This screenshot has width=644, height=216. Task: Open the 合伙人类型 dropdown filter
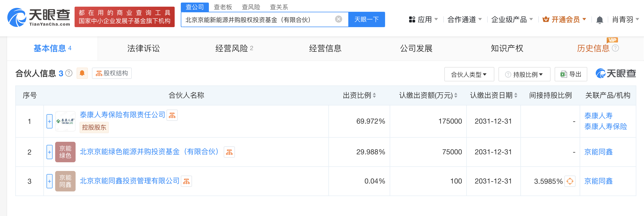coord(469,74)
